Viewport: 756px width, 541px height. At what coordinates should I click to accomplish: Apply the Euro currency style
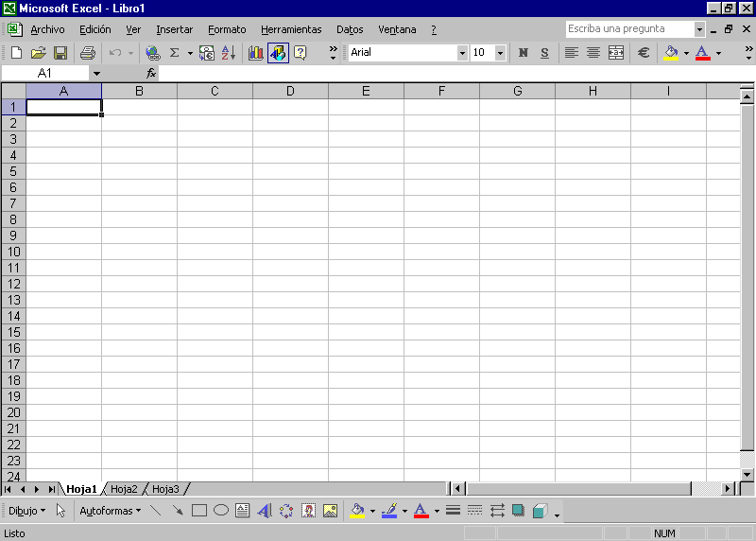[644, 53]
